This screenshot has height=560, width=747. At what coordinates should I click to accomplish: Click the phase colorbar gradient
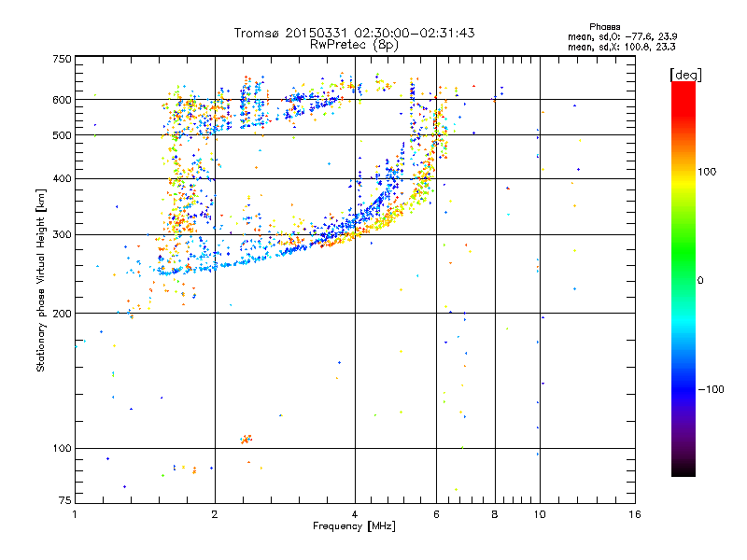pyautogui.click(x=684, y=279)
